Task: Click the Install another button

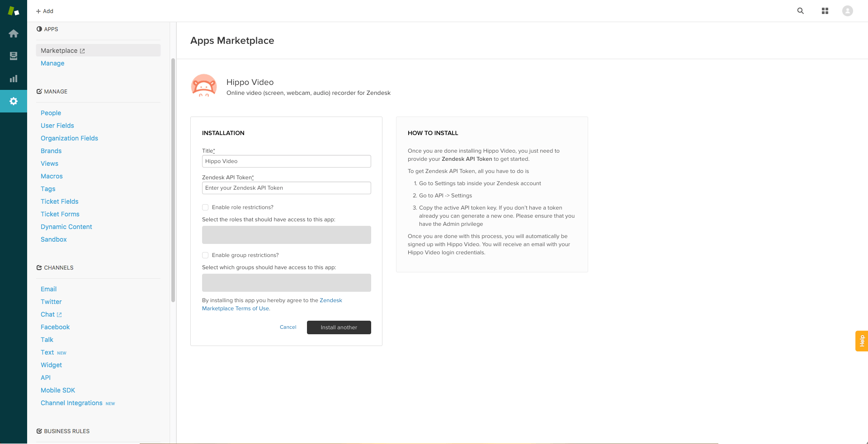Action: tap(339, 327)
